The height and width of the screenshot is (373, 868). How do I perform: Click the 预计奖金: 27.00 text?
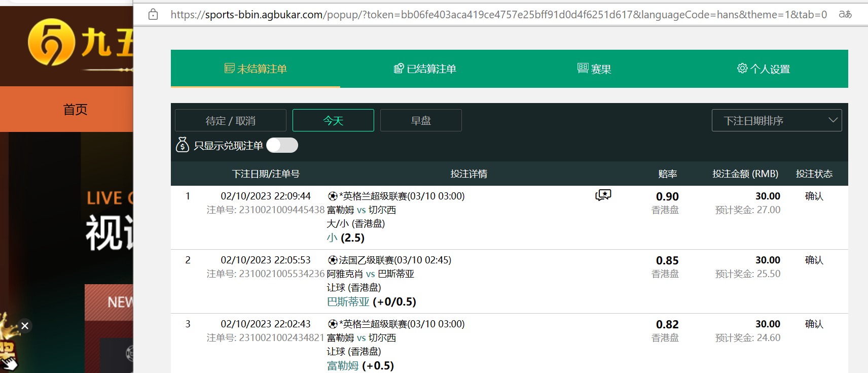pyautogui.click(x=748, y=210)
